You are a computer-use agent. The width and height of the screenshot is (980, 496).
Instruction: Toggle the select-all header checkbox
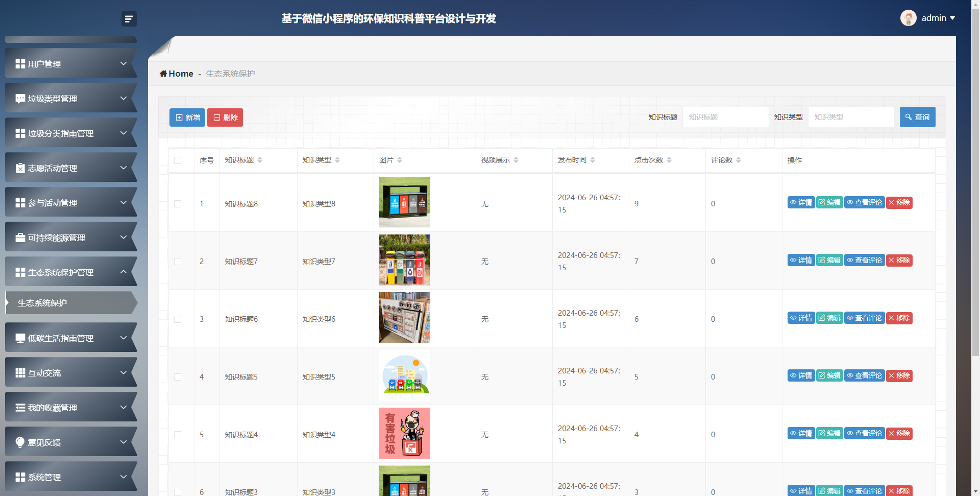(x=178, y=160)
